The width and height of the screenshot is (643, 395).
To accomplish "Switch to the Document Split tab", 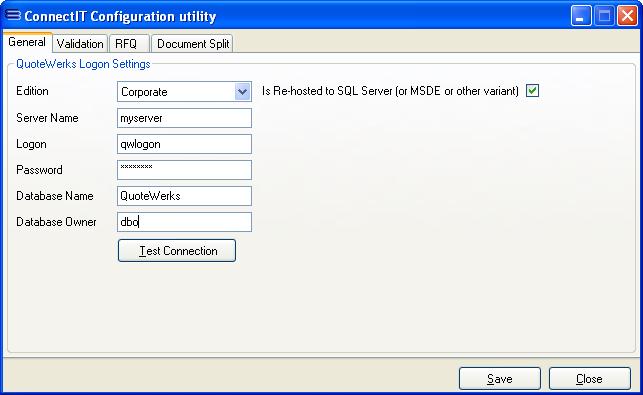I will click(x=192, y=43).
